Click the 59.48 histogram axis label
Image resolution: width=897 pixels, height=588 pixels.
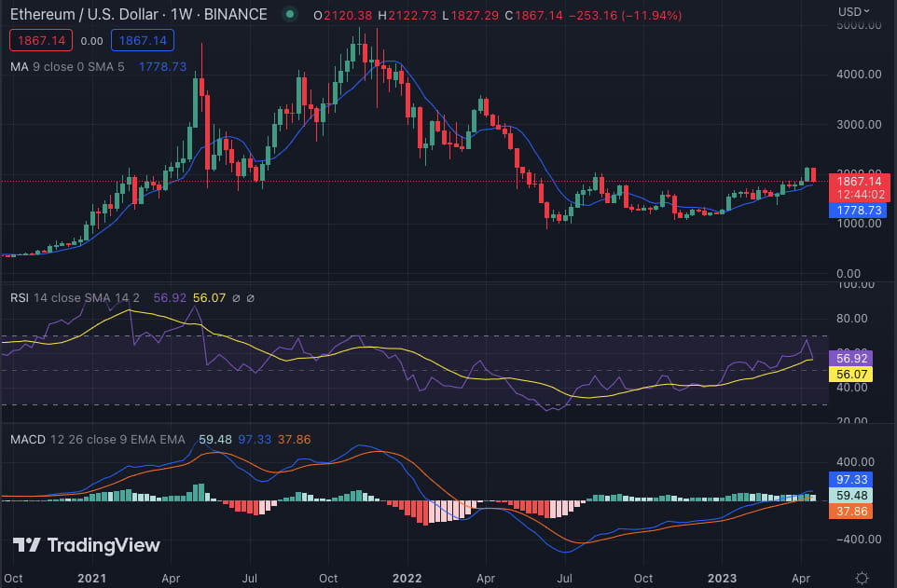tap(850, 496)
